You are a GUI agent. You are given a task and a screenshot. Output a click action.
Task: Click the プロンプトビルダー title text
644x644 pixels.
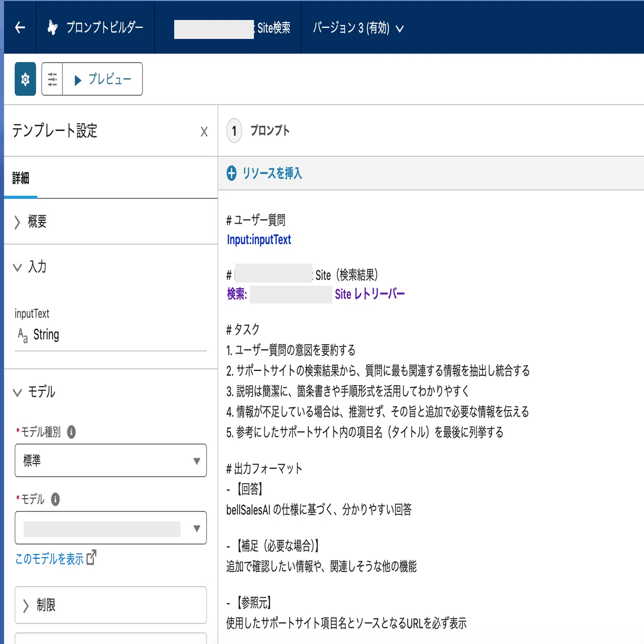[x=105, y=27]
